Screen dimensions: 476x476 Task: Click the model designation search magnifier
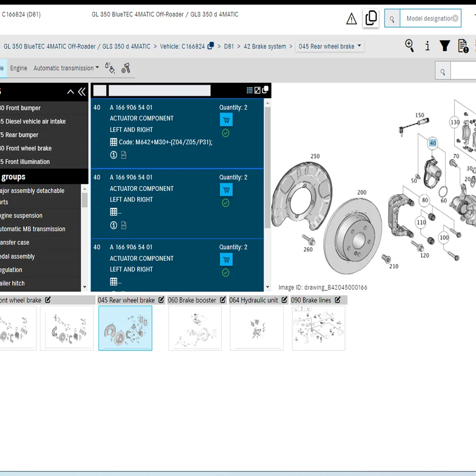(392, 19)
